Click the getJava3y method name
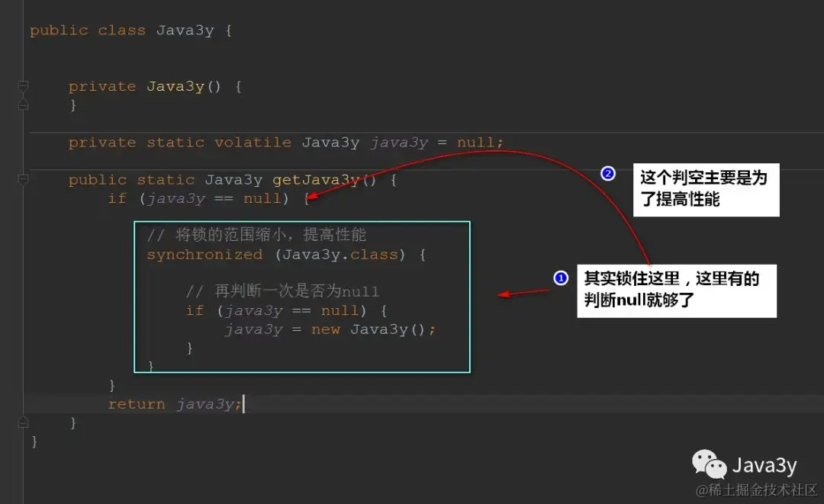Image resolution: width=824 pixels, height=504 pixels. pos(315,180)
